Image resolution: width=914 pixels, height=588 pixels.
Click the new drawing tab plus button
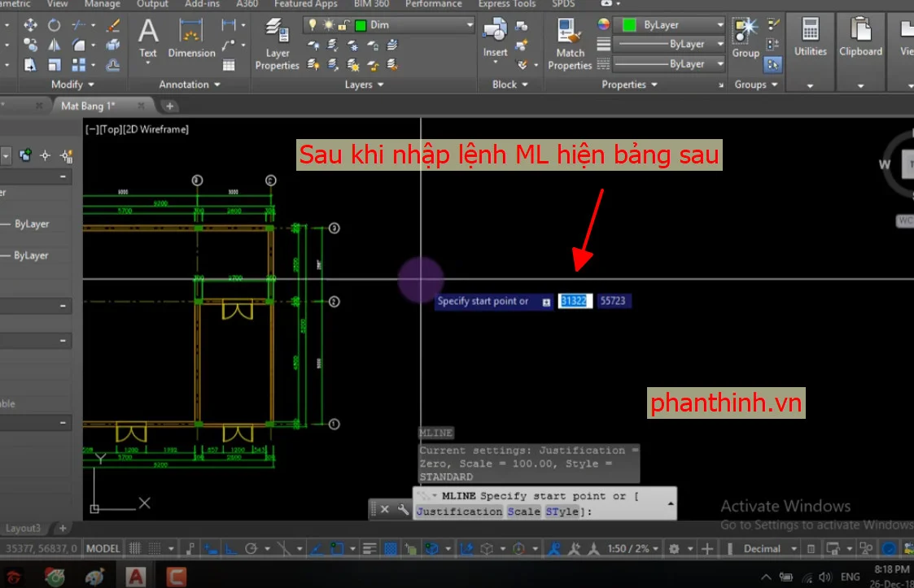pos(169,106)
